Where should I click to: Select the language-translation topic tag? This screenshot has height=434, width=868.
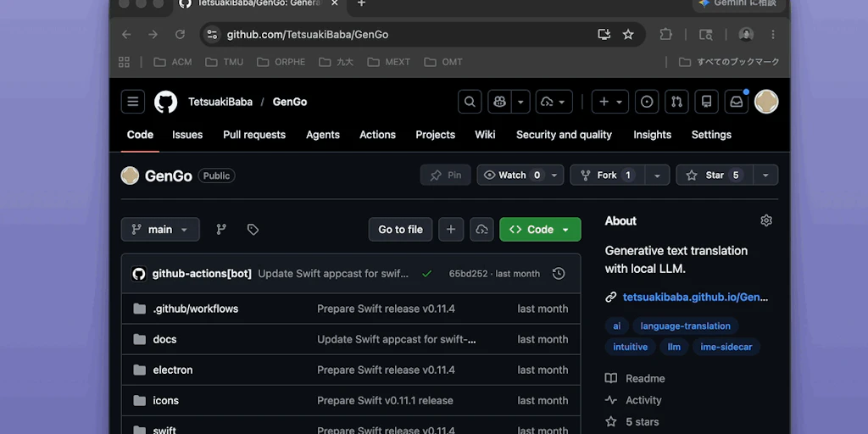pos(685,326)
